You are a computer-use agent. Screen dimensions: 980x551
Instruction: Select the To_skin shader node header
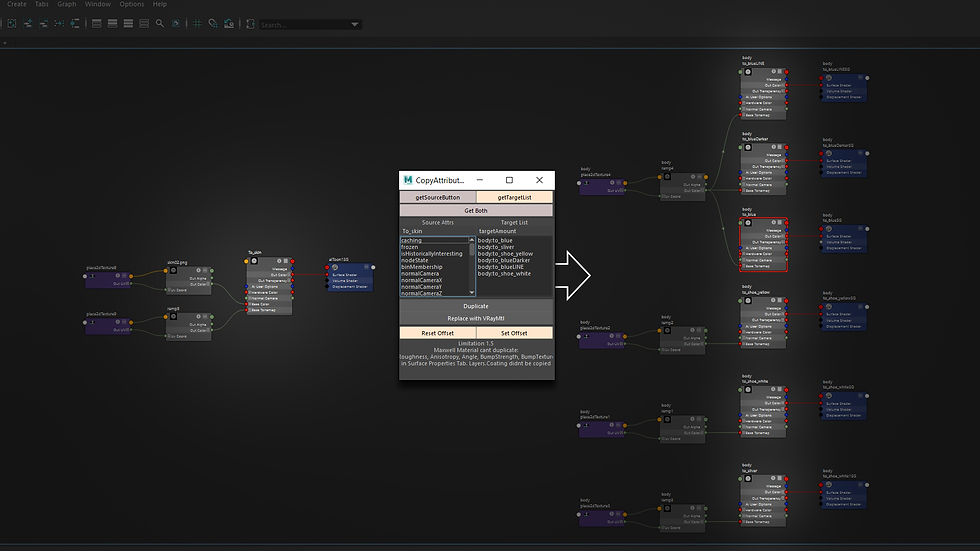270,261
